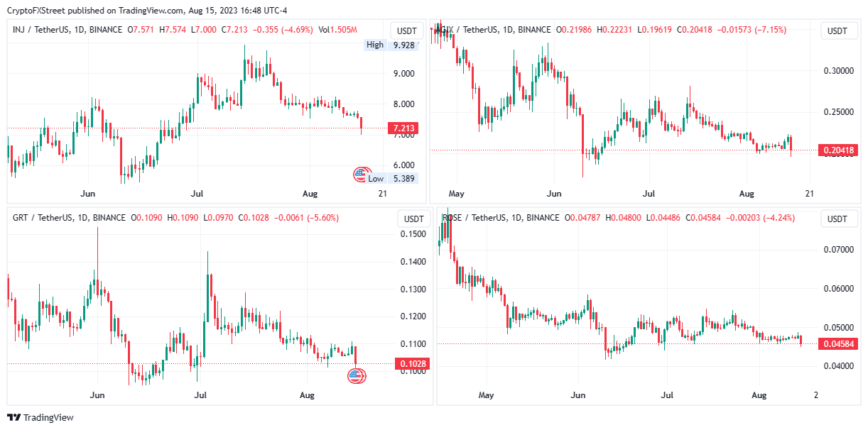Open the USDT currency selector on INJ chart
Viewport: 868px width, 430px height.
point(407,31)
